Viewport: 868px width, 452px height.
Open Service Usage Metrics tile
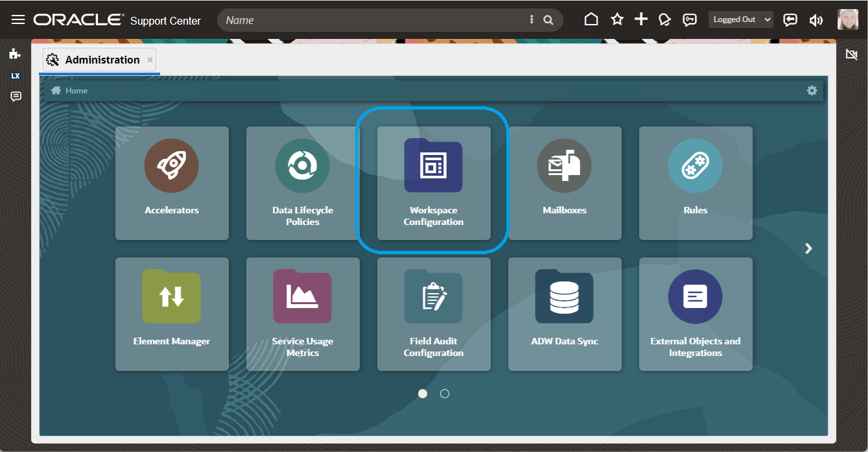tap(303, 315)
